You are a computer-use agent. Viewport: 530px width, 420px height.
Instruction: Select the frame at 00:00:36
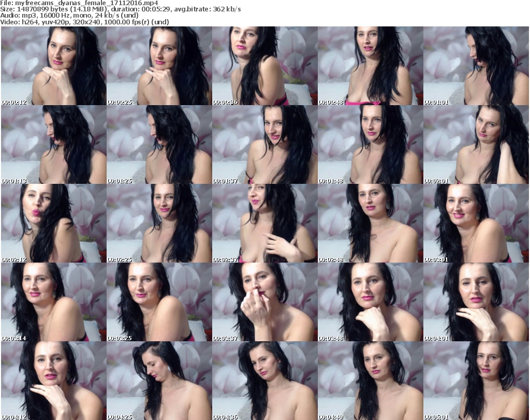click(x=264, y=66)
